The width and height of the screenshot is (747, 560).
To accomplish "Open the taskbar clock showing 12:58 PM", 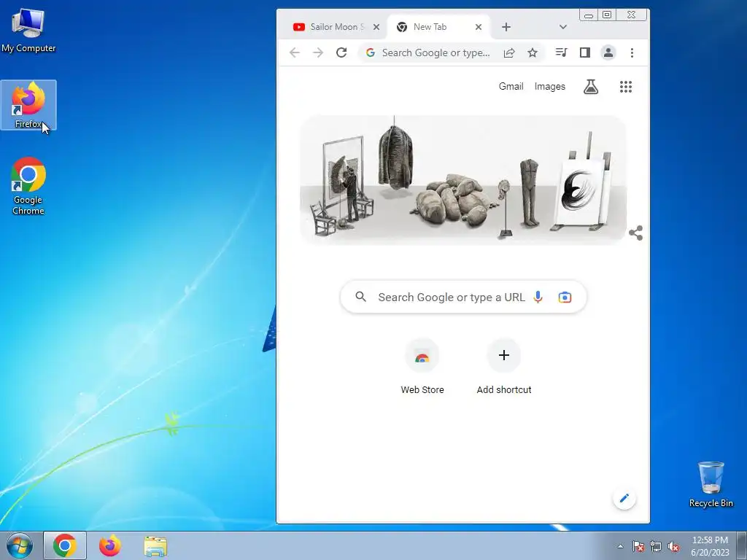I will (710, 546).
